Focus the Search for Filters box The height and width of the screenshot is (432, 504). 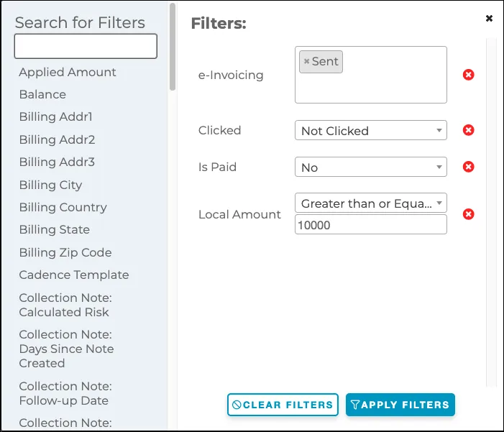click(86, 46)
